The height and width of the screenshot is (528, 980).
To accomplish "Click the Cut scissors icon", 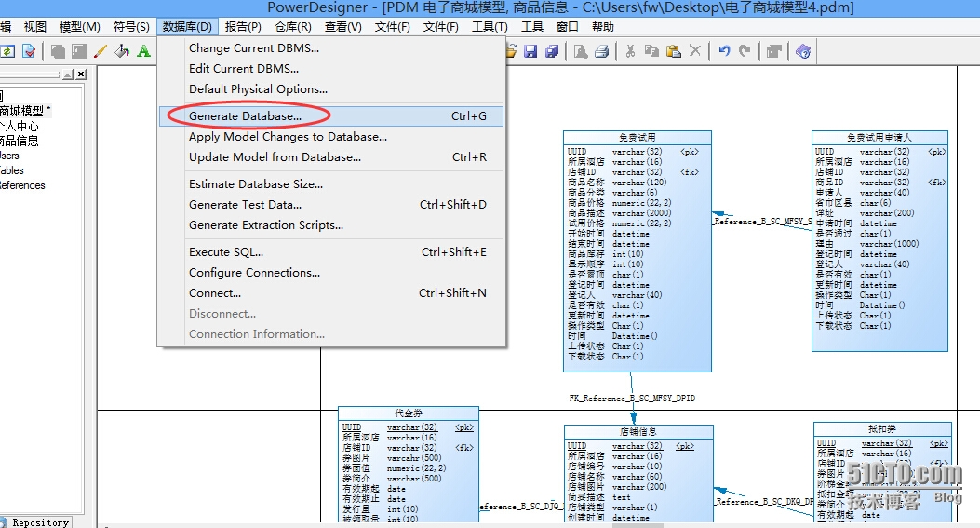I will [x=631, y=51].
